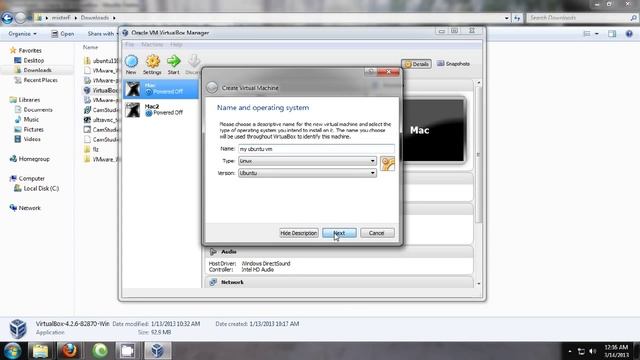640x360 pixels.
Task: Click the VirtualBox taskbar icon
Action: coord(157,351)
